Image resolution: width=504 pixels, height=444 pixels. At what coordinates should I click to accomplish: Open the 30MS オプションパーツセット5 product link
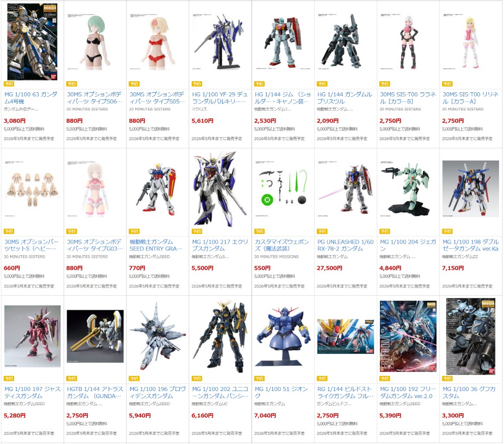tap(31, 245)
